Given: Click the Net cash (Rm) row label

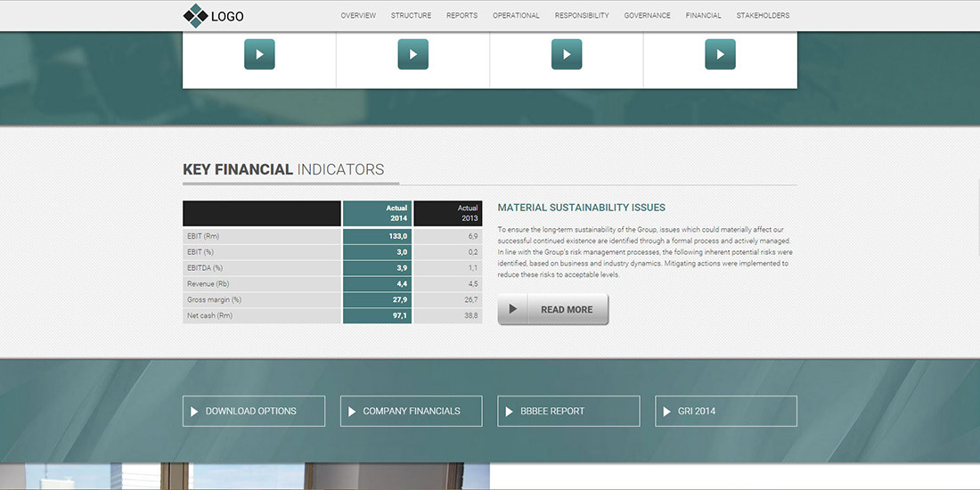Looking at the screenshot, I should (x=209, y=315).
